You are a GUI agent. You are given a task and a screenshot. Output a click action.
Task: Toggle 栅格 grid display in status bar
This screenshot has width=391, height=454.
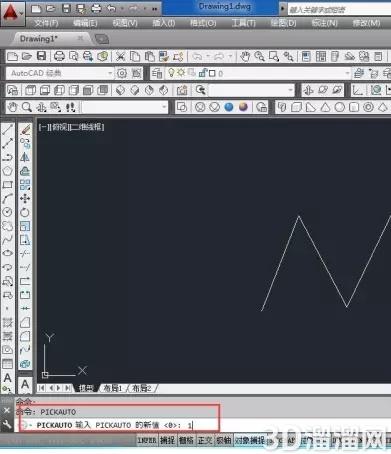(186, 440)
